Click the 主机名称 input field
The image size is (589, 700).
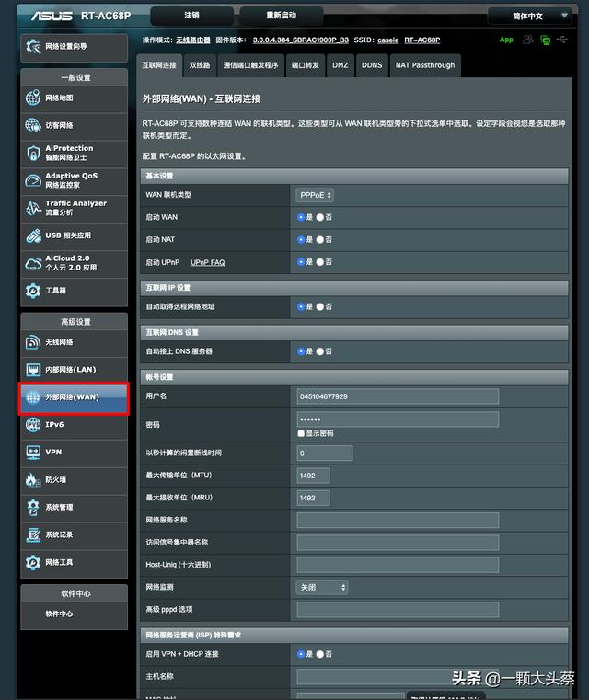pos(398,677)
